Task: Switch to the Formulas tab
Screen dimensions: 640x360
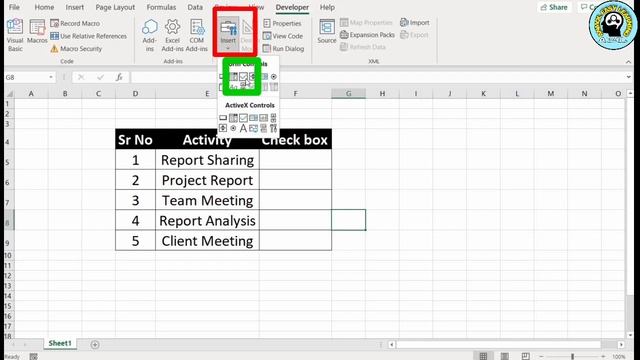Action: click(x=161, y=7)
